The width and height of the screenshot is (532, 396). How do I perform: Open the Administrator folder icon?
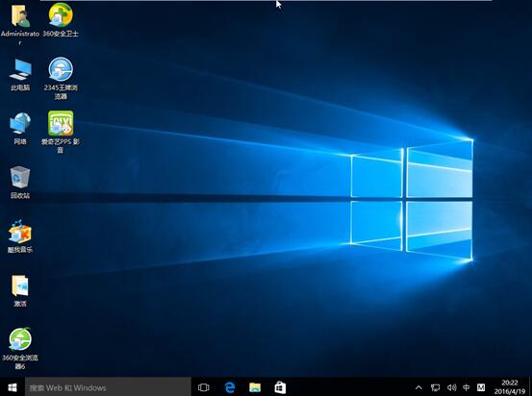tap(20, 16)
